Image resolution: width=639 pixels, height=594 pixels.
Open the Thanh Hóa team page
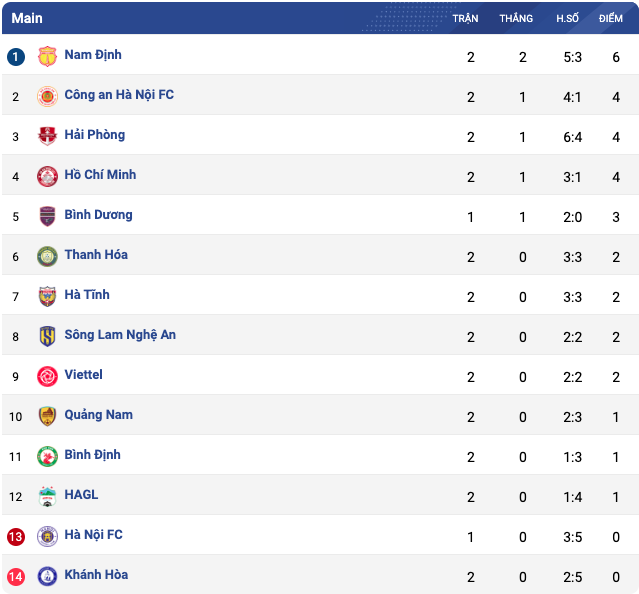(x=96, y=255)
